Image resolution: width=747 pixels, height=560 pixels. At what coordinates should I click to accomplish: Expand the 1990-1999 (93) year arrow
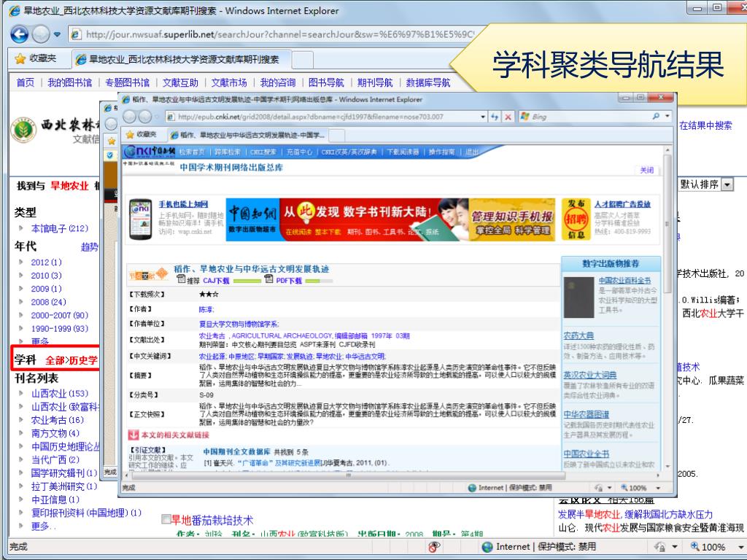[x=21, y=329]
